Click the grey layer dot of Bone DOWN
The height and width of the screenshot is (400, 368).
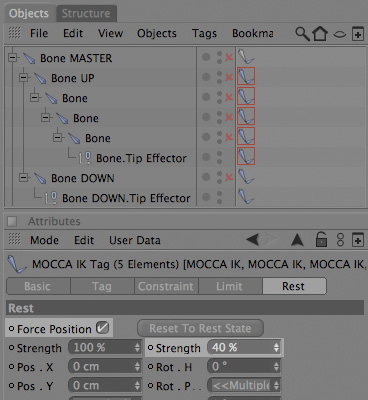(x=206, y=177)
